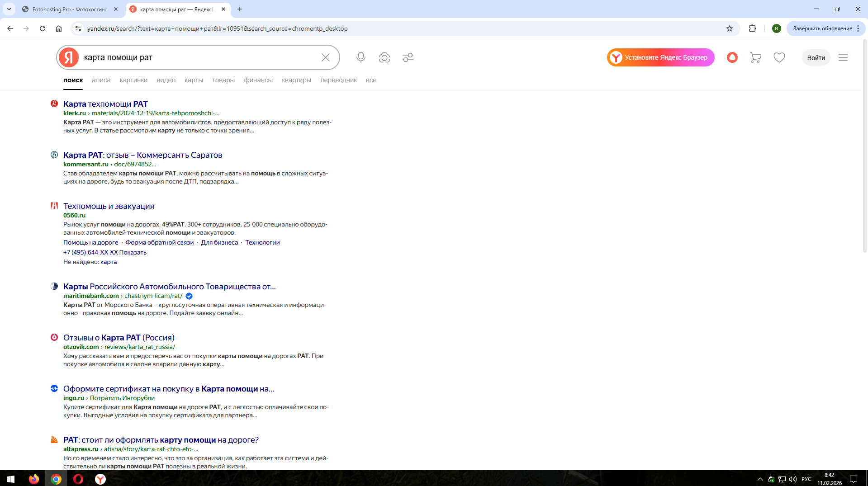Open the 'карты' search tab
The image size is (868, 486).
point(194,80)
